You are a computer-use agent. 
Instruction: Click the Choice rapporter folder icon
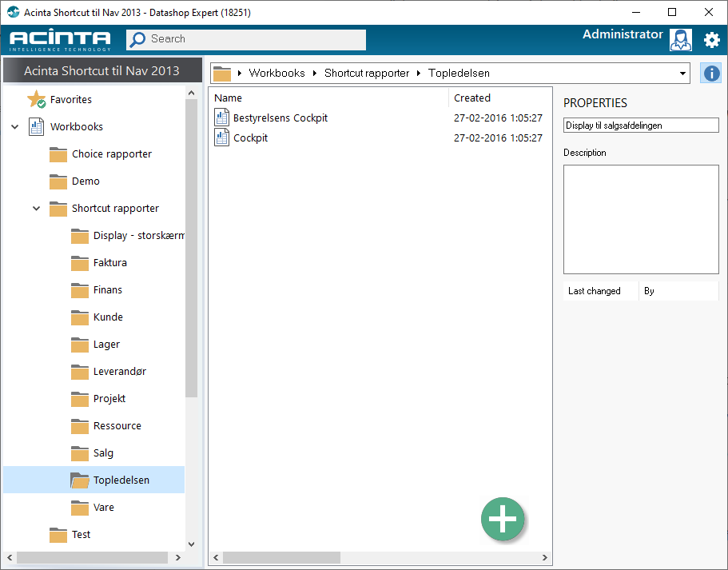click(58, 154)
